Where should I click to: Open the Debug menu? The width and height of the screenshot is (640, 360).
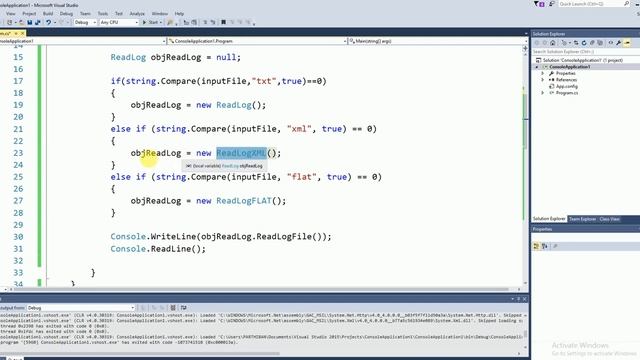coord(66,13)
